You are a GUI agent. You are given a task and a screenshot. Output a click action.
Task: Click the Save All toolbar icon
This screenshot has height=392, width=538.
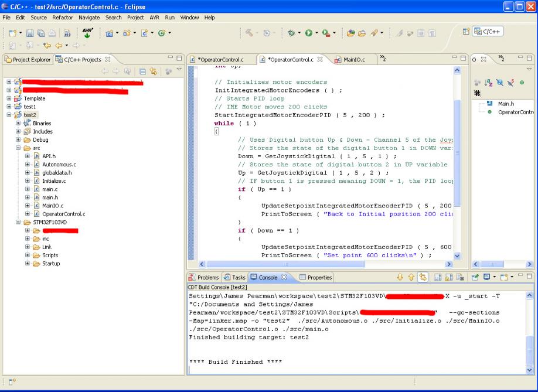(x=41, y=33)
